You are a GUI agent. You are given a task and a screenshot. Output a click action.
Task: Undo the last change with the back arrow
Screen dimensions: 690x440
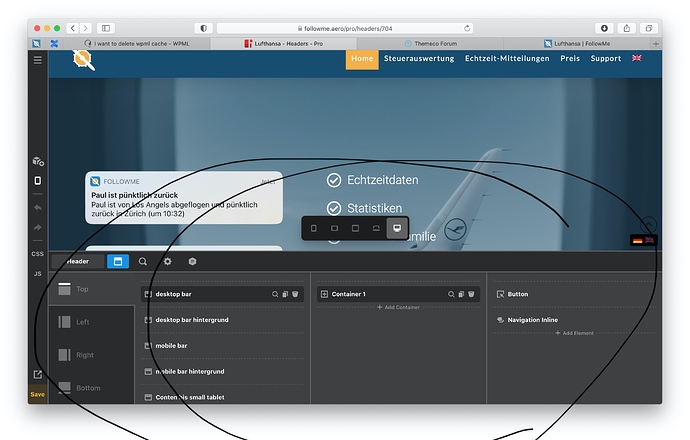(38, 208)
